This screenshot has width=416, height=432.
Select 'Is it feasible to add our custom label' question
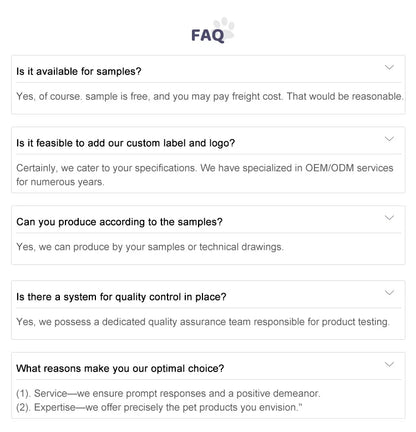tap(125, 143)
